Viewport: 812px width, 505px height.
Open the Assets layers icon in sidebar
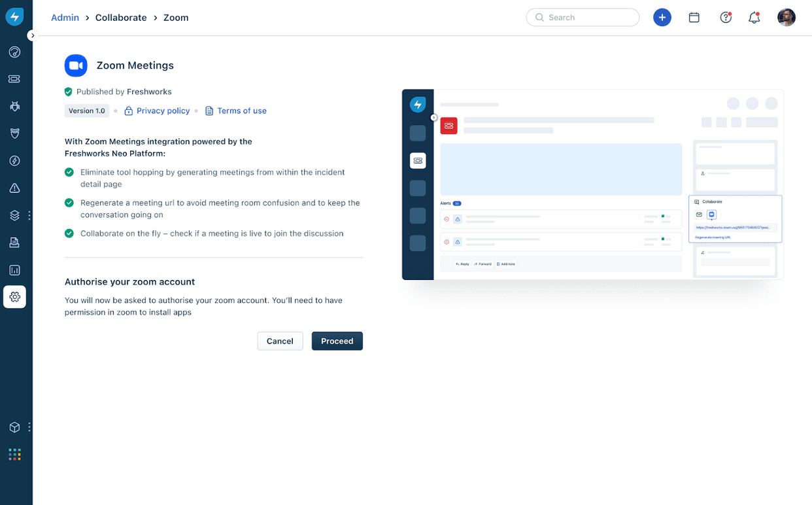(14, 215)
